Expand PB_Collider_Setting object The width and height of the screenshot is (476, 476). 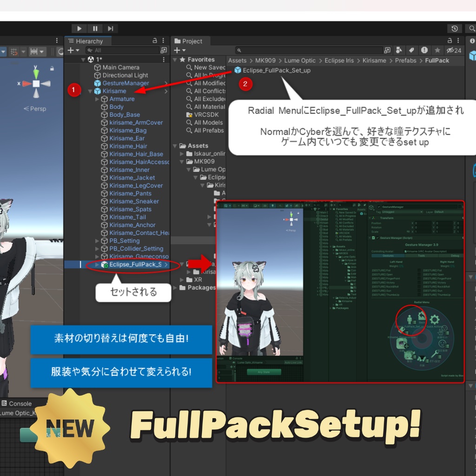click(x=97, y=249)
